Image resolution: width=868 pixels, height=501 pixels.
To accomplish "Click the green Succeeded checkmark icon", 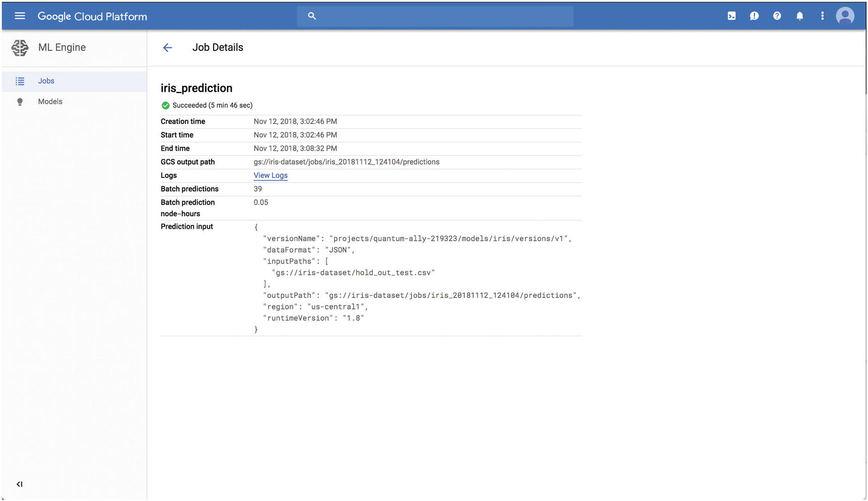I will [x=165, y=105].
